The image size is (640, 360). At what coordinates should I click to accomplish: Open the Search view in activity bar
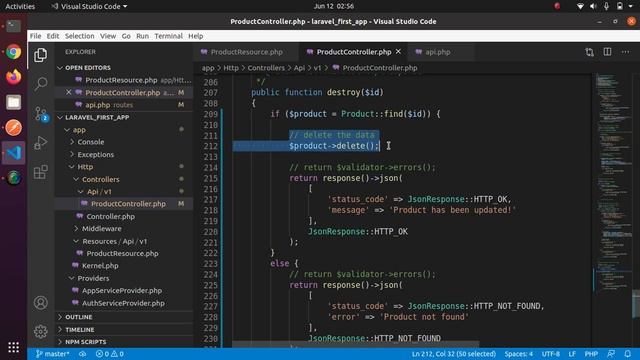coord(40,84)
